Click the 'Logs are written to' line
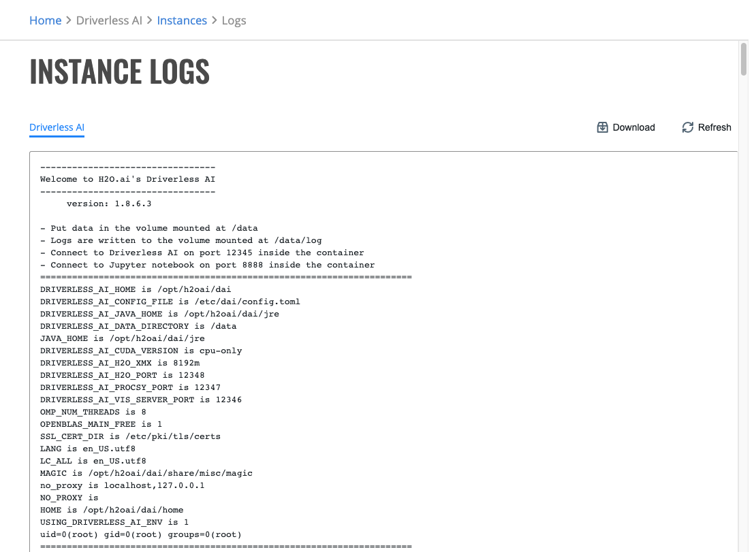 pyautogui.click(x=180, y=240)
